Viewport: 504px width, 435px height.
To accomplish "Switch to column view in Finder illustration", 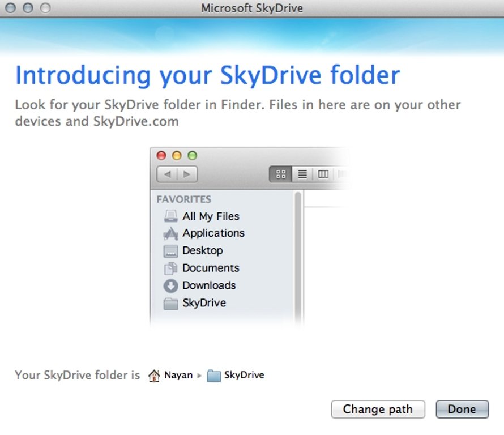I will [323, 174].
